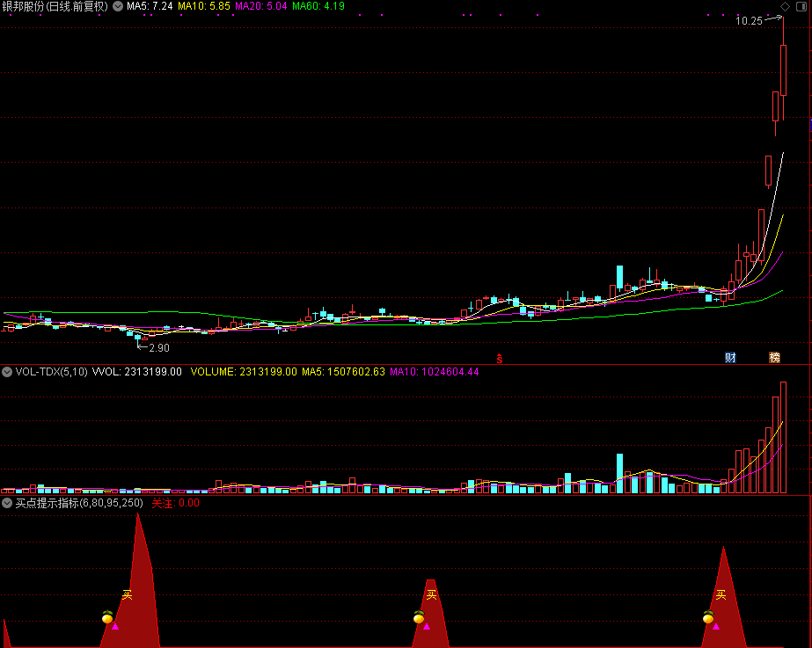Click the MA20: 5.04 value
Screen dimensions: 812x648
pos(261,6)
